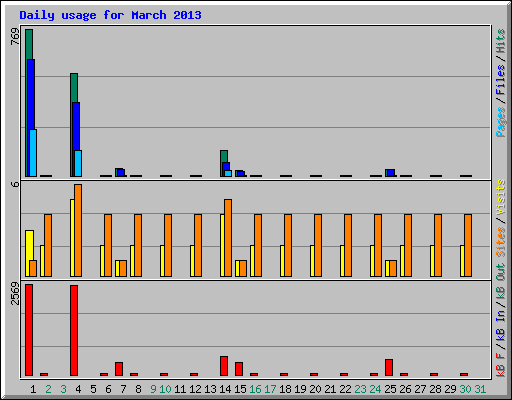This screenshot has width=512, height=400.
Task: Click the green hits bar for day 14
Action: coord(224,156)
